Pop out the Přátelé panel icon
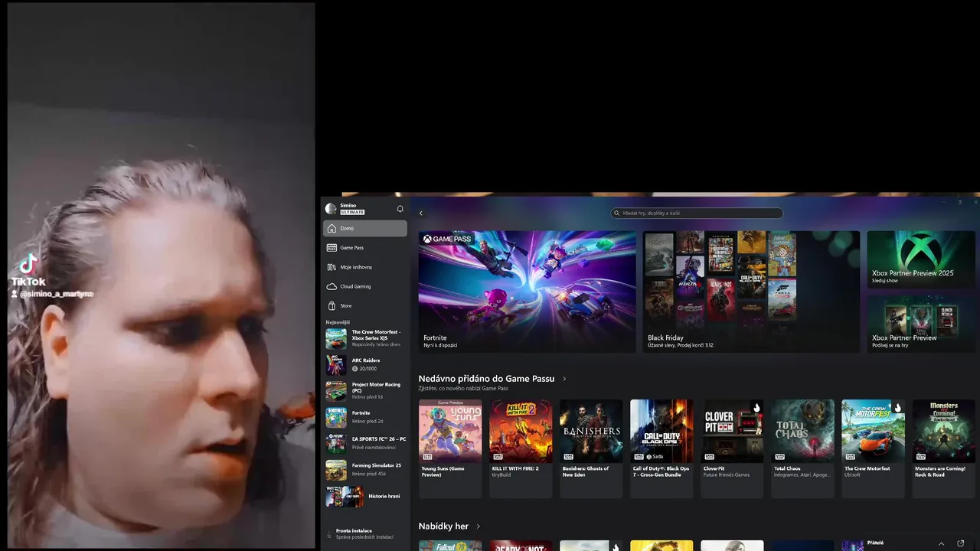Viewport: 980px width, 551px height. [x=961, y=543]
